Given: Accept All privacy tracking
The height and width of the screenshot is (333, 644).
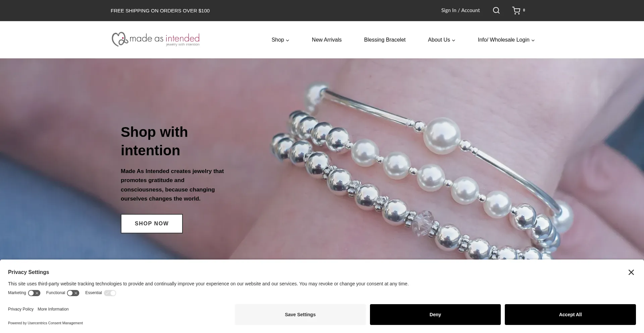Looking at the screenshot, I should click(570, 315).
